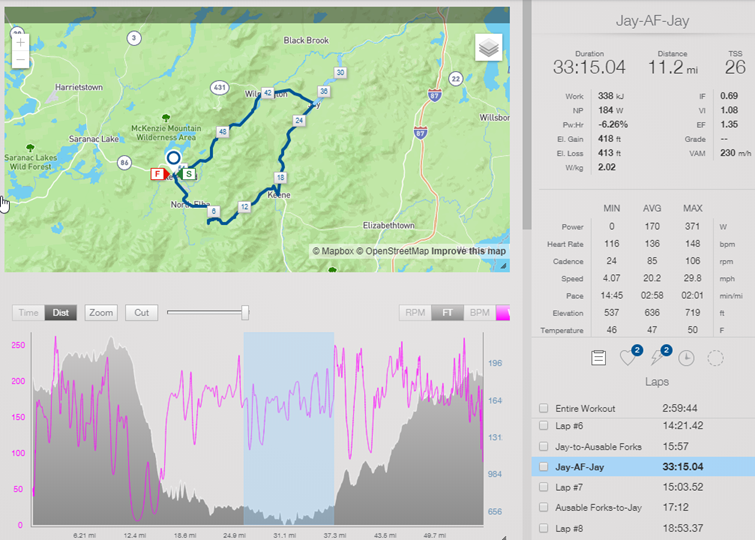This screenshot has width=755, height=540.
Task: Open the map layers selector icon
Action: [488, 47]
